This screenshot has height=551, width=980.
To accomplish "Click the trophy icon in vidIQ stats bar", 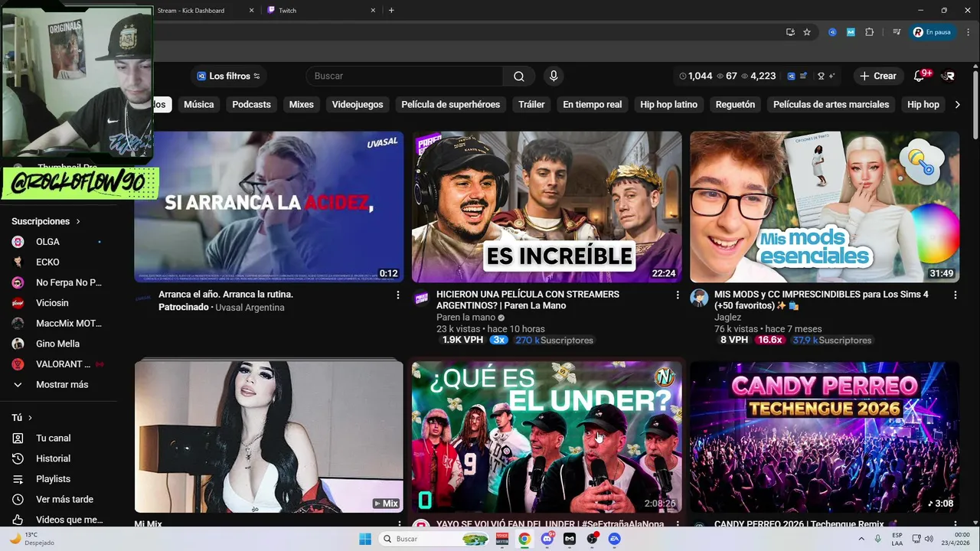I will (x=821, y=76).
